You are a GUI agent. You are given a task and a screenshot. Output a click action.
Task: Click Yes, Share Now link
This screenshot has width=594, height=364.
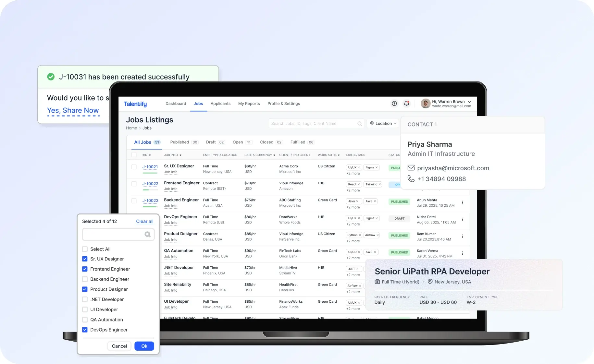[x=73, y=111]
